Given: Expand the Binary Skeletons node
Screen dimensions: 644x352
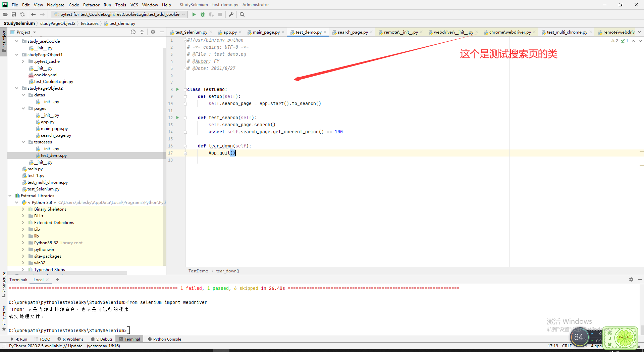Looking at the screenshot, I should 23,209.
